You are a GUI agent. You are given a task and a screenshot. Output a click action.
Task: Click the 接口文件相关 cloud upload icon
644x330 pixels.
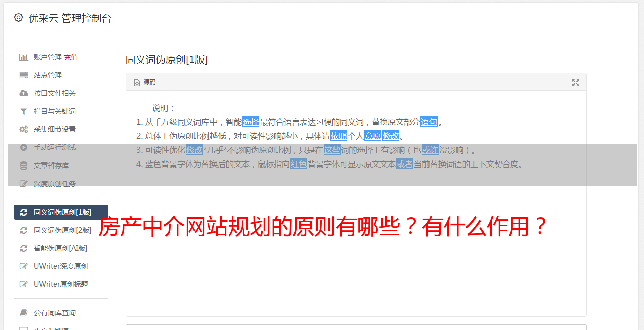(x=23, y=93)
